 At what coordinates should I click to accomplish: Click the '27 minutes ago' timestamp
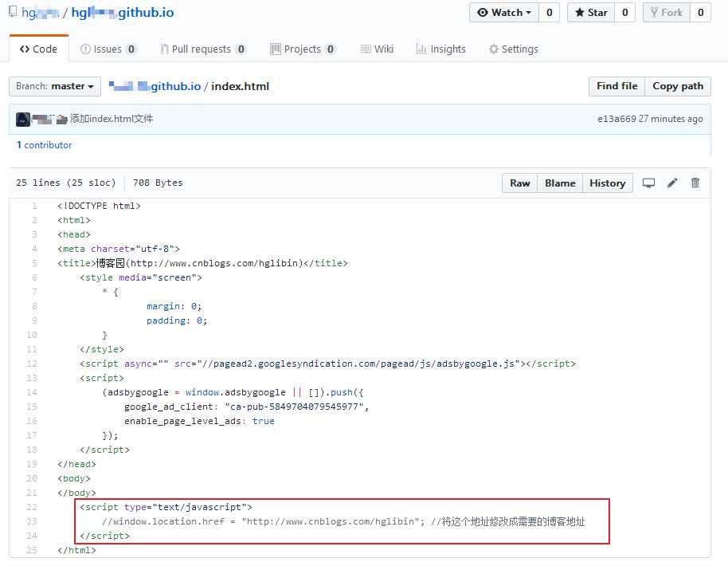pyautogui.click(x=671, y=119)
